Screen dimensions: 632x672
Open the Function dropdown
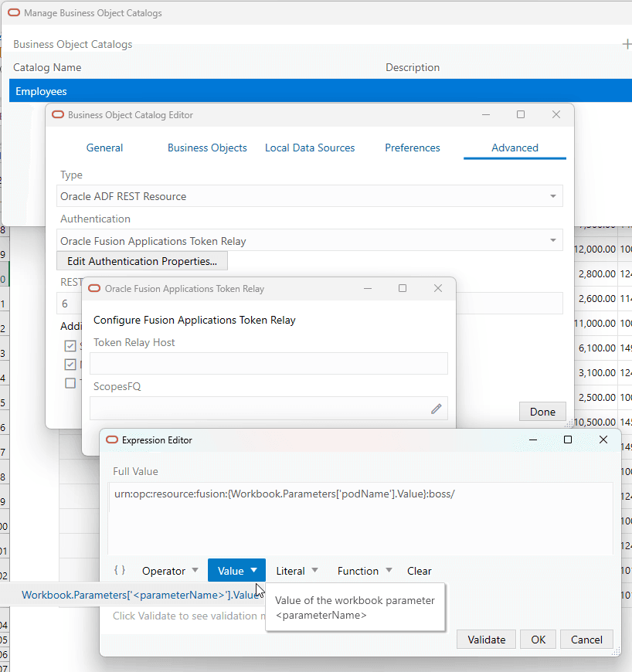364,570
